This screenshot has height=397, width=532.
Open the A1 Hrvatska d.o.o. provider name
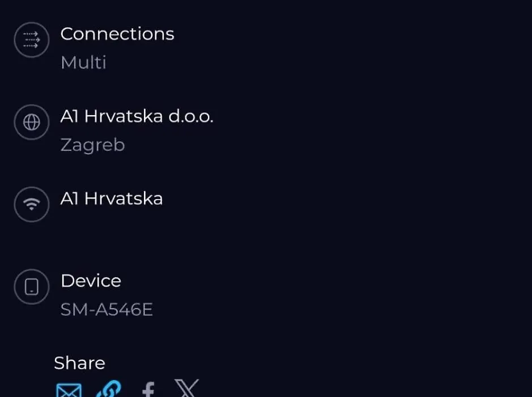click(x=137, y=116)
